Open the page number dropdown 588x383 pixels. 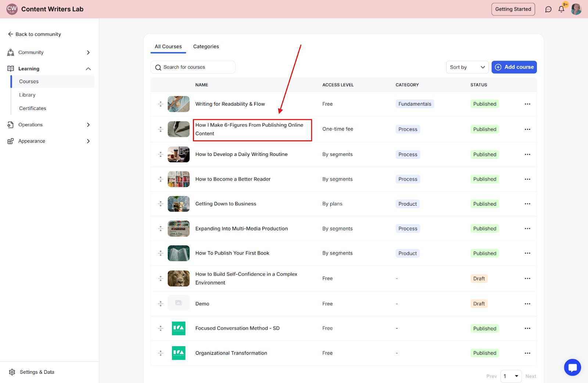click(x=511, y=376)
